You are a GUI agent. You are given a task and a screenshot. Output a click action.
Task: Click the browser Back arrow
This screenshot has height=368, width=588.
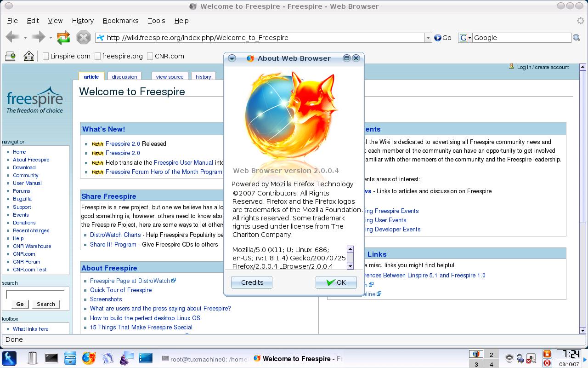tap(12, 37)
